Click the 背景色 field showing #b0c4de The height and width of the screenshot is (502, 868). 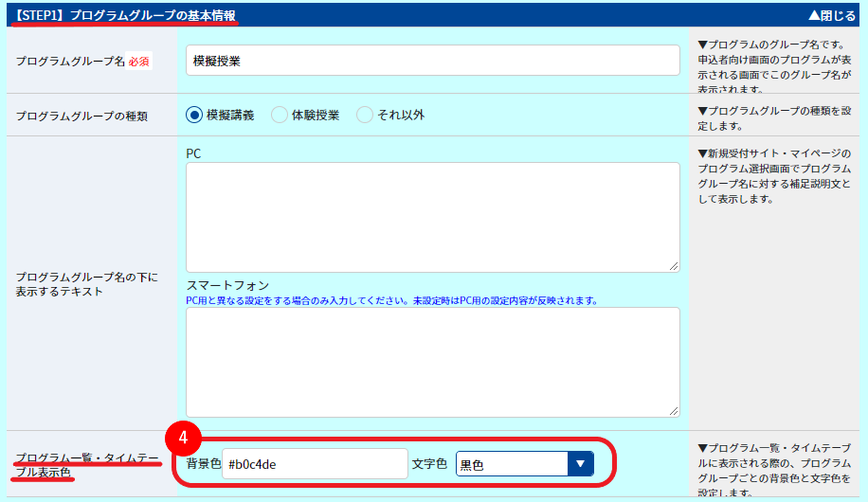315,464
